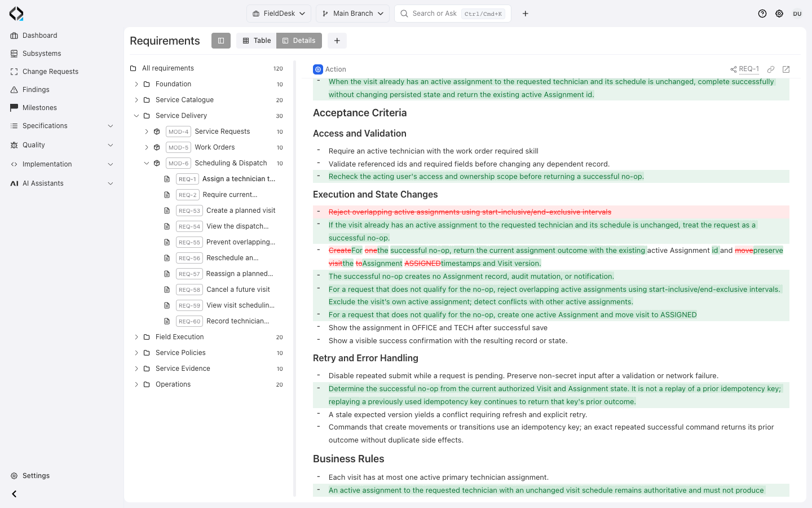This screenshot has width=812, height=508.
Task: Click the Acceptance Criteria heading
Action: [360, 113]
